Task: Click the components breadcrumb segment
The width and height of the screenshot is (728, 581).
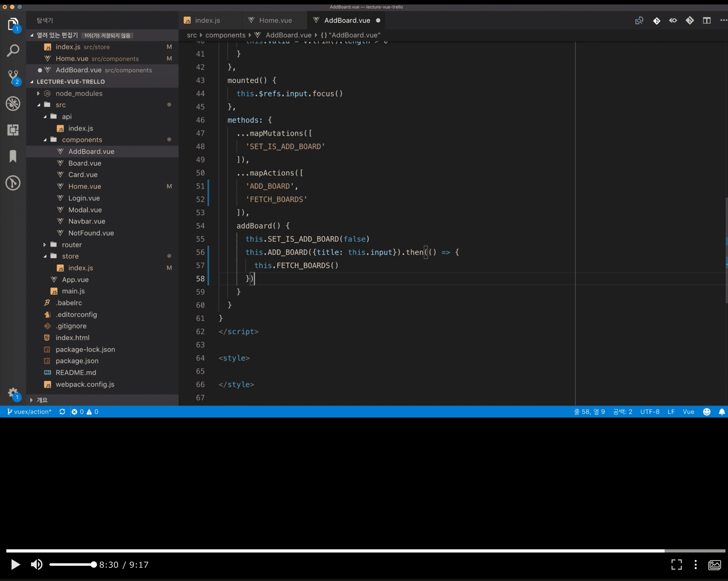Action: click(x=225, y=35)
